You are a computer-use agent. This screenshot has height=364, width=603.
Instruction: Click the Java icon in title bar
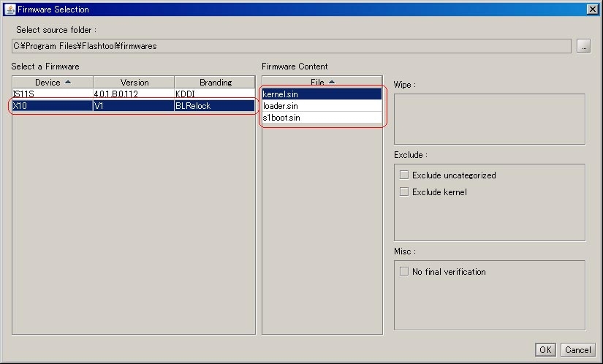pos(10,9)
